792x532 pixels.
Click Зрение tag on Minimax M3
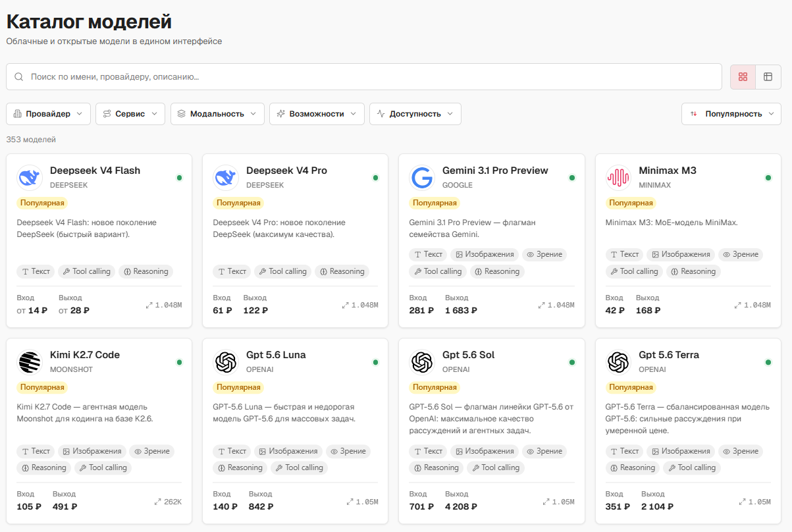[x=740, y=254]
